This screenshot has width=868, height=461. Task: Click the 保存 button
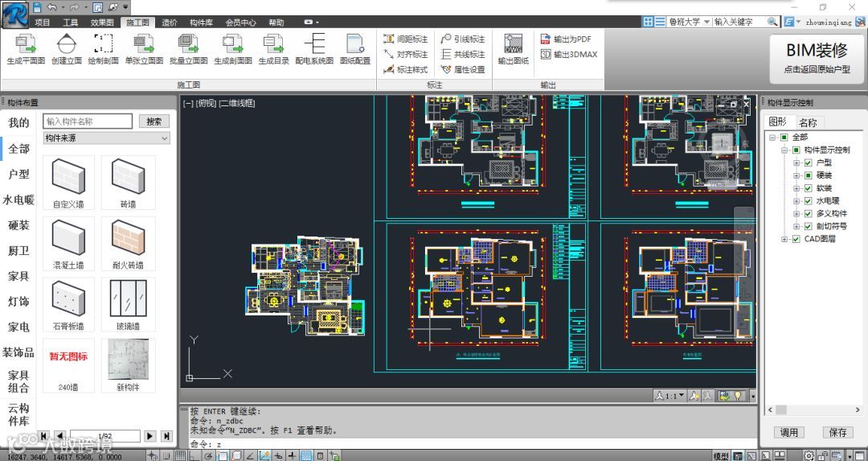coord(837,432)
